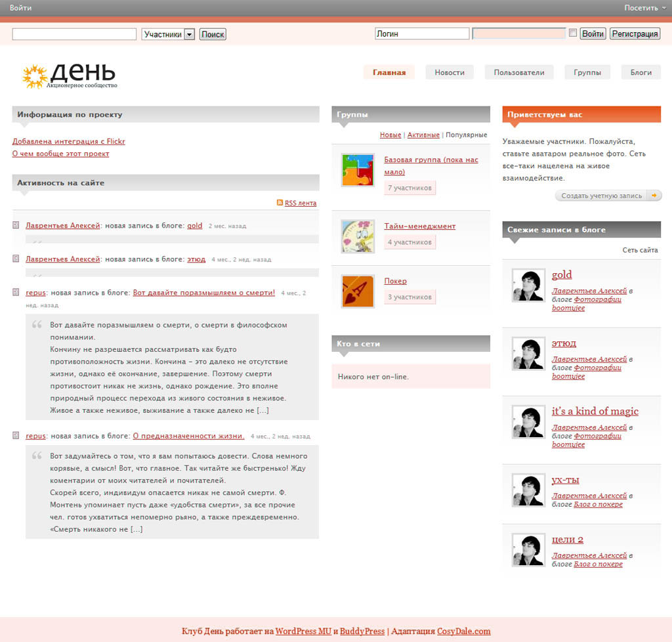Screen dimensions: 672x642
Task: Click post icon beside О предназначенности жизни activity
Action: [x=16, y=435]
